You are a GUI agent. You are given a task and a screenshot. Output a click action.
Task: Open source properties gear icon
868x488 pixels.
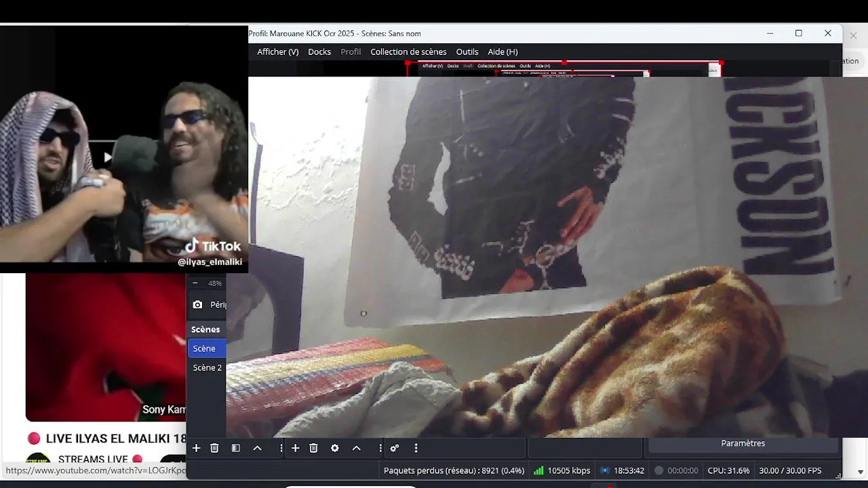(x=334, y=448)
